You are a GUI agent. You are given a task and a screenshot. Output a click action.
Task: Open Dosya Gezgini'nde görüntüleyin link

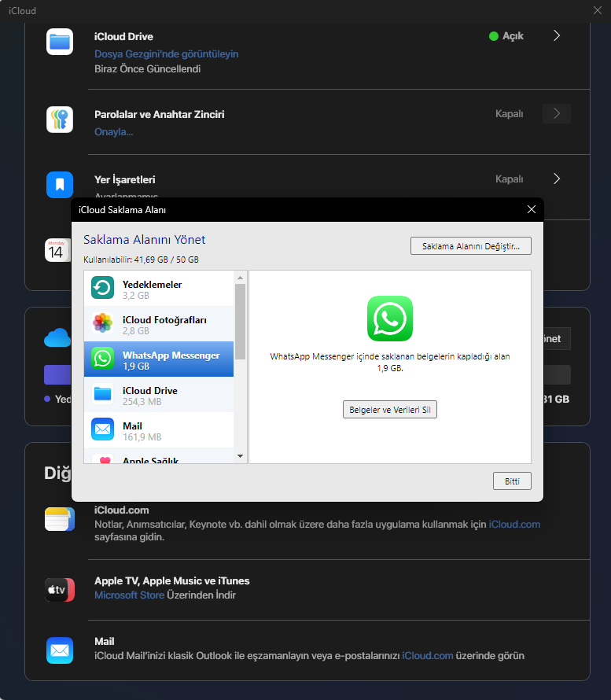point(166,54)
